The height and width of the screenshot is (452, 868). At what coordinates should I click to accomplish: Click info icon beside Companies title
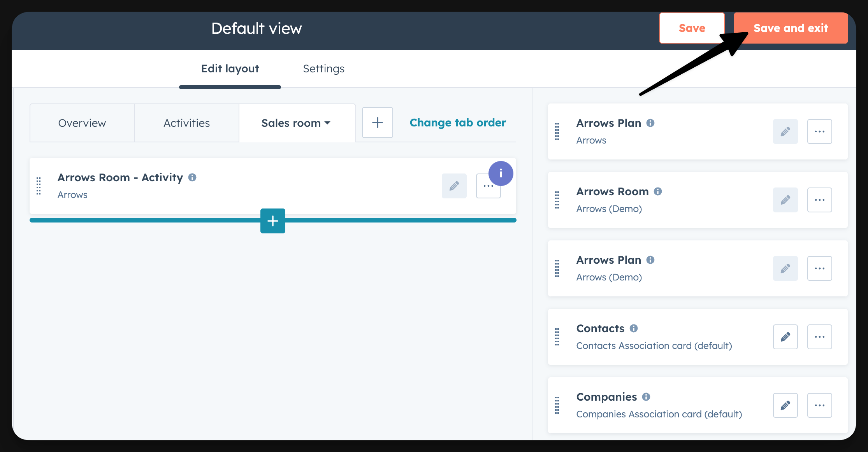(x=646, y=397)
